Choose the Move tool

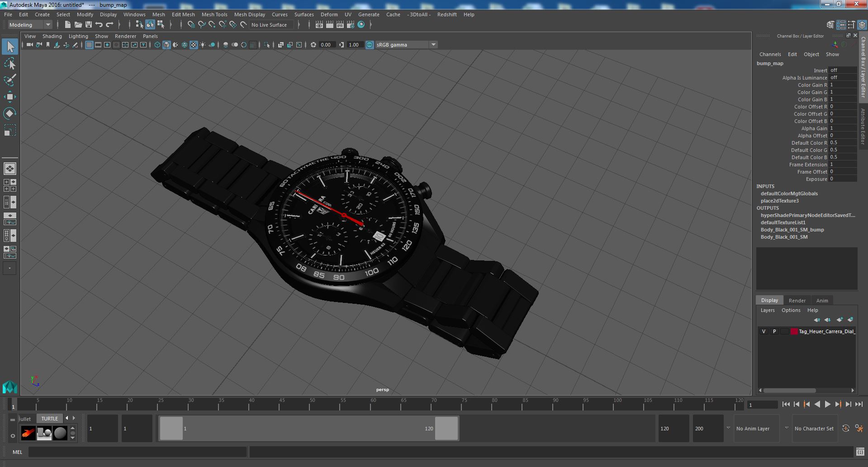coord(10,97)
